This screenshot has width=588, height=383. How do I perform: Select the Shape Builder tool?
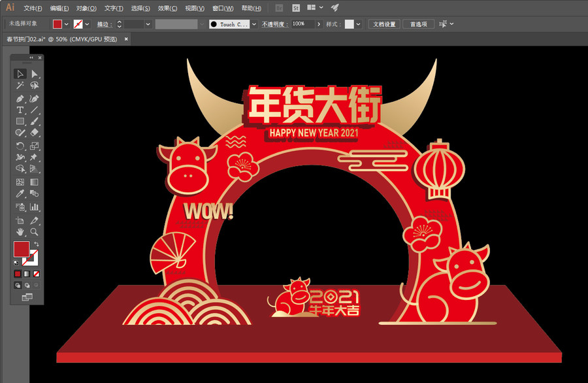[20, 169]
